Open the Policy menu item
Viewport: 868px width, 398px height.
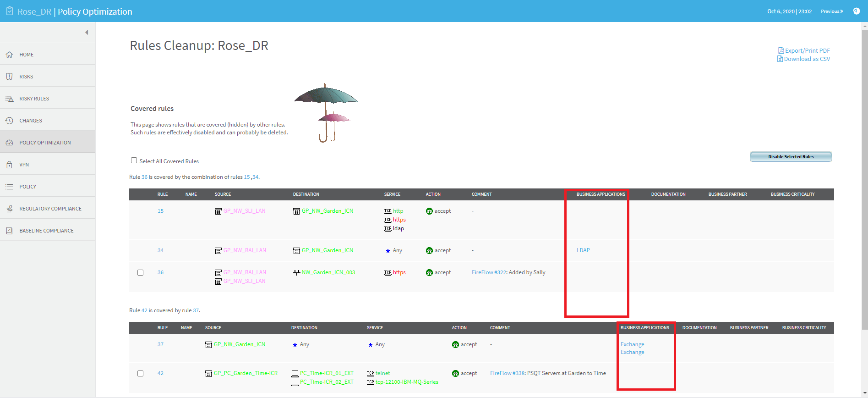tap(28, 187)
